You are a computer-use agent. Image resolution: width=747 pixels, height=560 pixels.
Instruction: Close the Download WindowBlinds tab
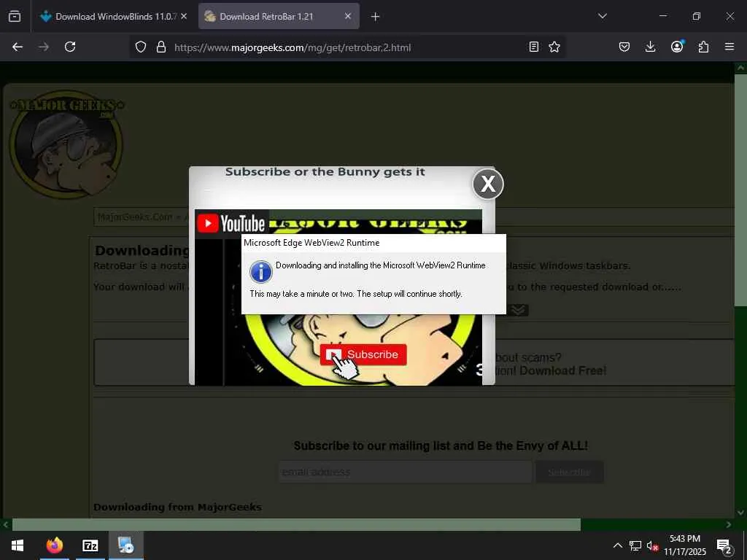(x=184, y=17)
